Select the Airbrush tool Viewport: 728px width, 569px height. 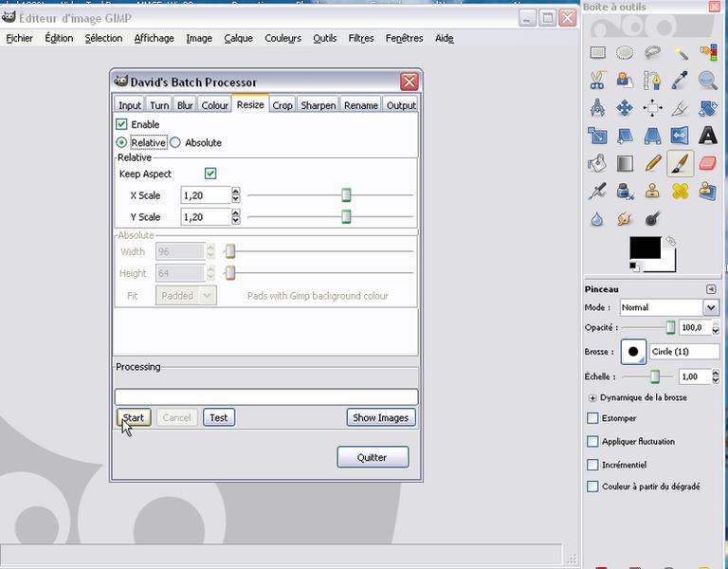pyautogui.click(x=597, y=191)
